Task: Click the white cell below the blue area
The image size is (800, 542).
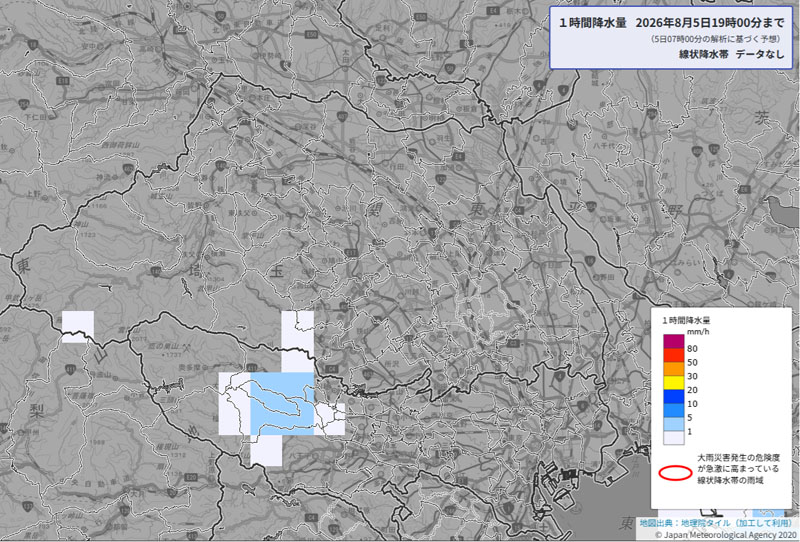Action: pyautogui.click(x=266, y=450)
